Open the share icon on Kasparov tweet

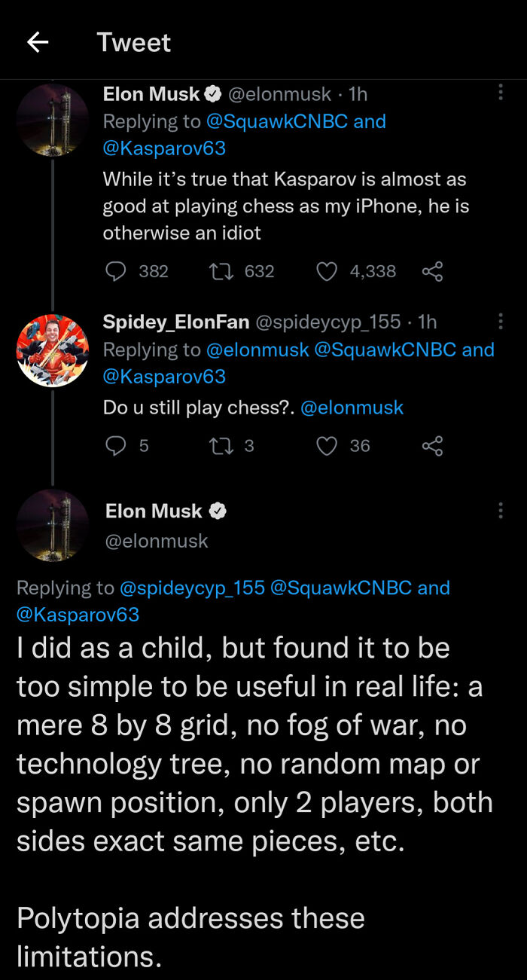(x=433, y=271)
